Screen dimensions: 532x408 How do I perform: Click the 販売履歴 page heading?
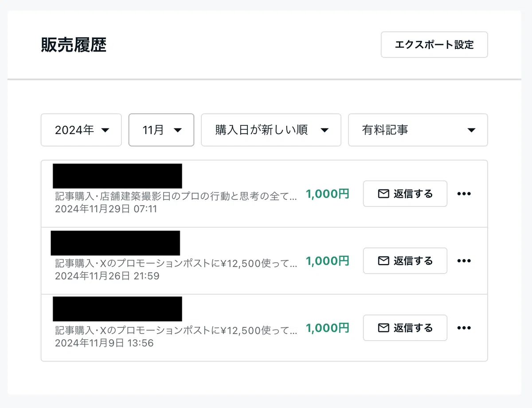point(74,45)
